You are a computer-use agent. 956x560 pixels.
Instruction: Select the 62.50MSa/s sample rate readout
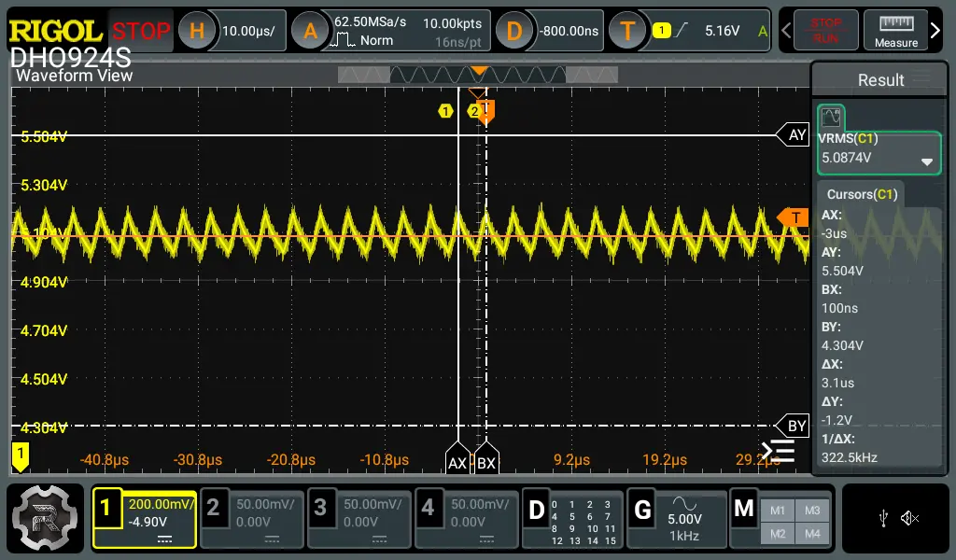coord(370,22)
